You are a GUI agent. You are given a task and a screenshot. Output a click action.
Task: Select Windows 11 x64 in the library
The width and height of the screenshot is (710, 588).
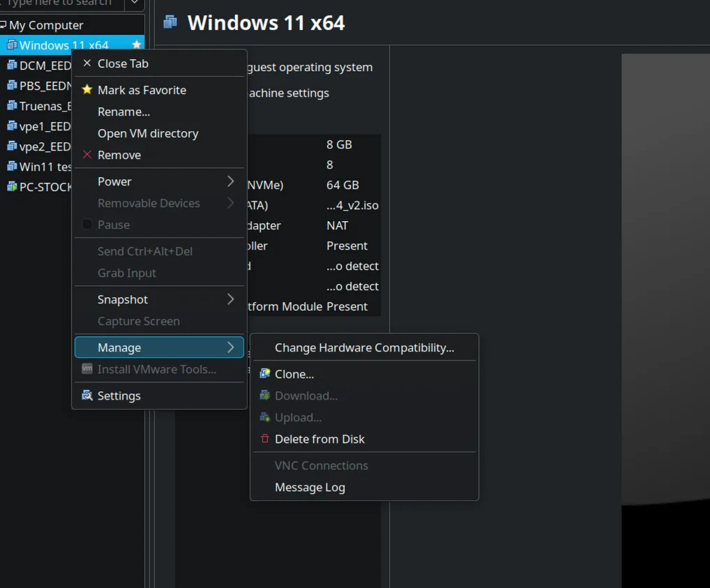pyautogui.click(x=64, y=45)
